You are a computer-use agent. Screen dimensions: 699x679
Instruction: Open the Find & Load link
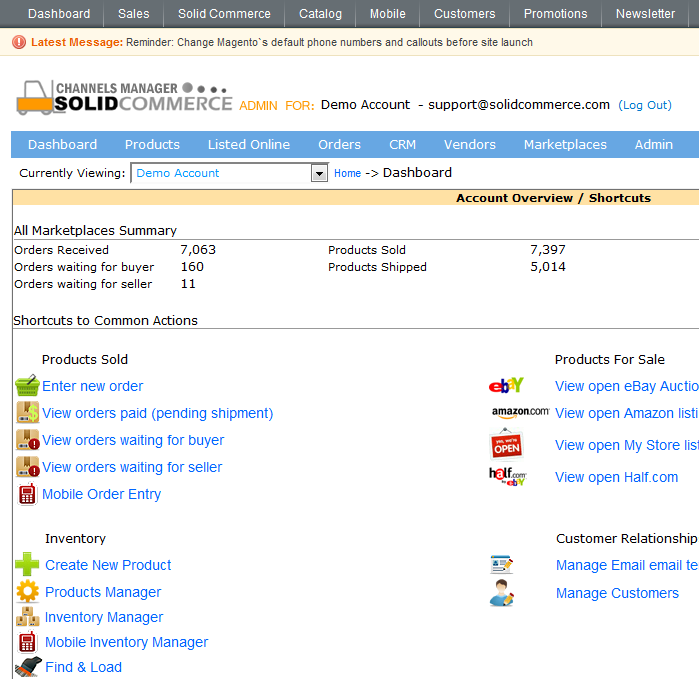tap(83, 667)
